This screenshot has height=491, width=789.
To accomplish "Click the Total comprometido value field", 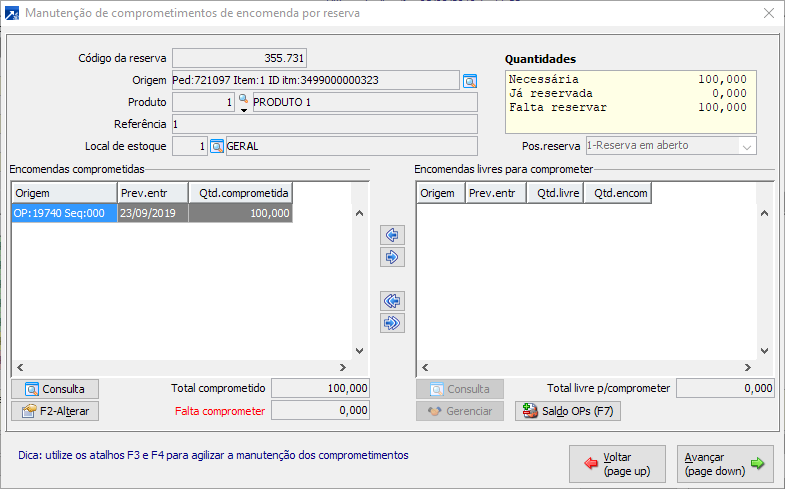I will [321, 388].
